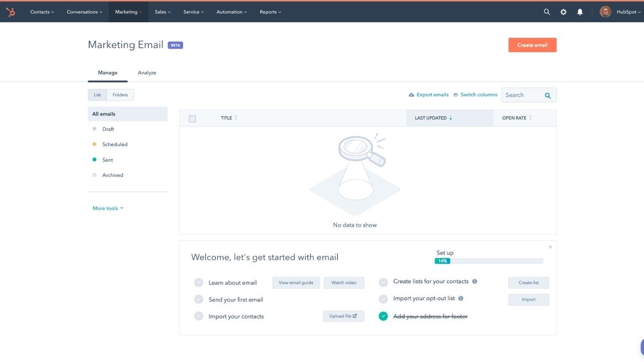This screenshot has width=644, height=362.
Task: Toggle the completed Add your address checkmark
Action: tap(383, 316)
